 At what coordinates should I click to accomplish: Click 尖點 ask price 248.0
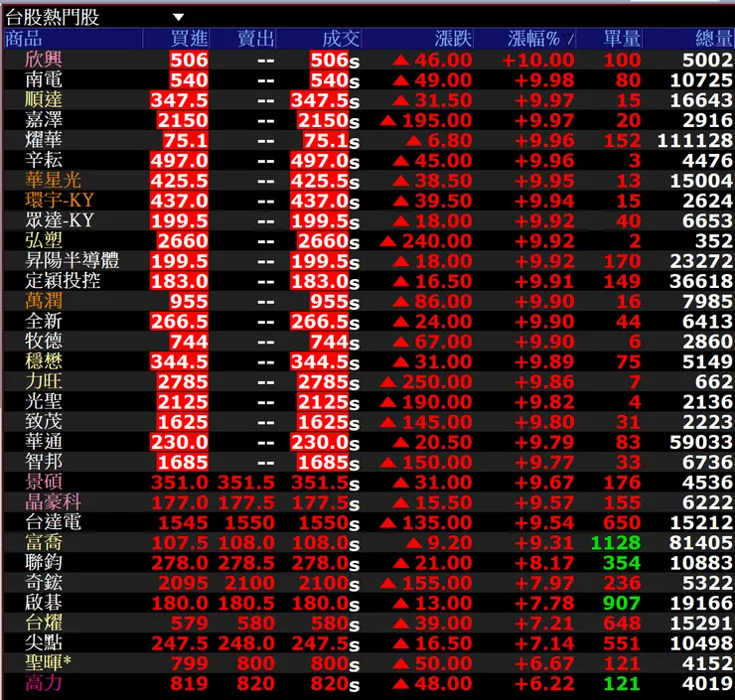(246, 643)
